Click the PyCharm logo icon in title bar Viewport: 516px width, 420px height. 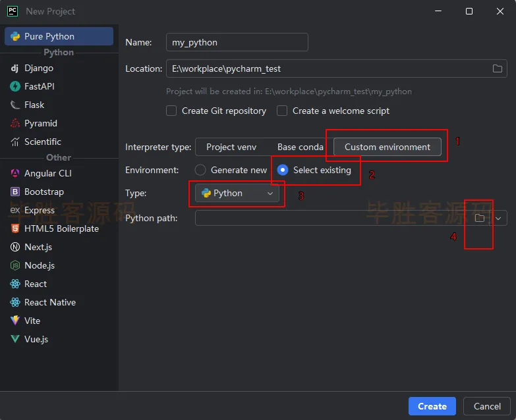click(13, 11)
